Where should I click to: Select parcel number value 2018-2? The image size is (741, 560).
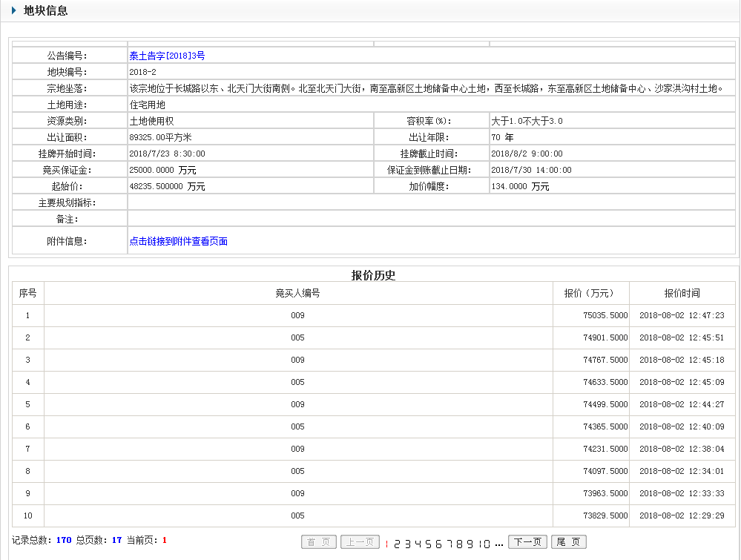pos(142,72)
